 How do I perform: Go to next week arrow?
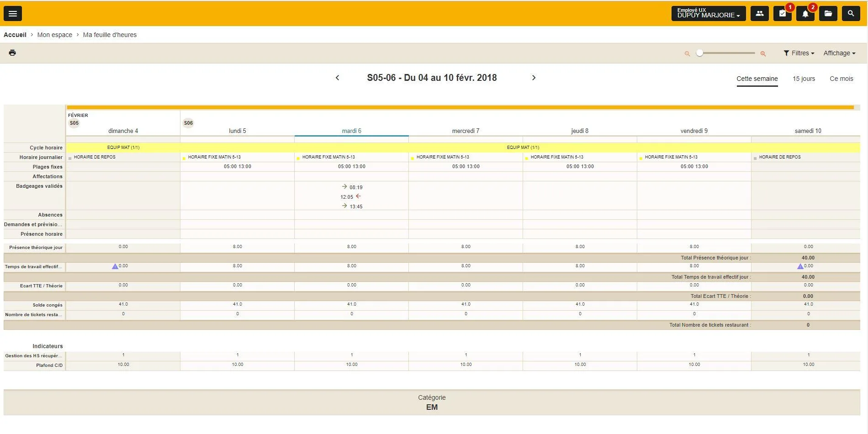[534, 78]
